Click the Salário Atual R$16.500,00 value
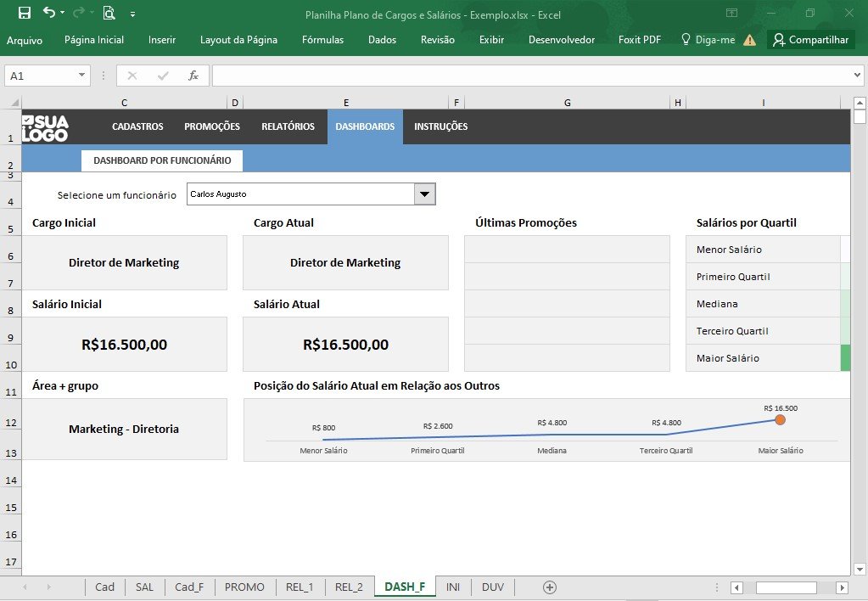The image size is (868, 601). [346, 345]
